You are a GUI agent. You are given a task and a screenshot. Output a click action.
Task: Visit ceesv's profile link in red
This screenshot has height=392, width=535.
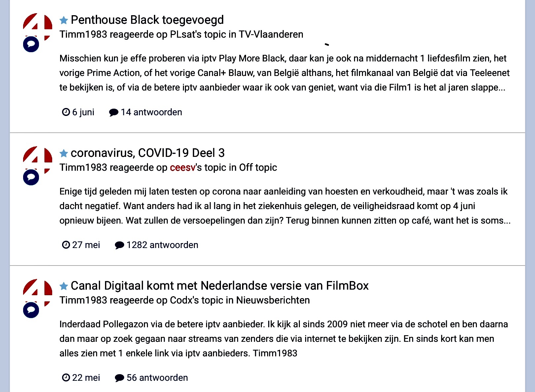183,167
